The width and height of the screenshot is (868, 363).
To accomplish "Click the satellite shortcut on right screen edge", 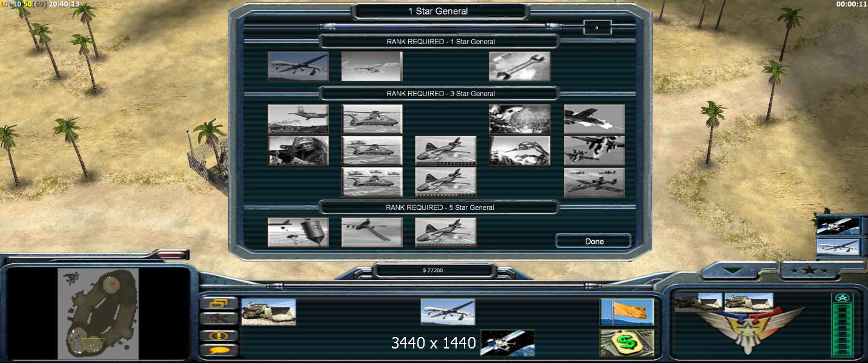I will (838, 226).
